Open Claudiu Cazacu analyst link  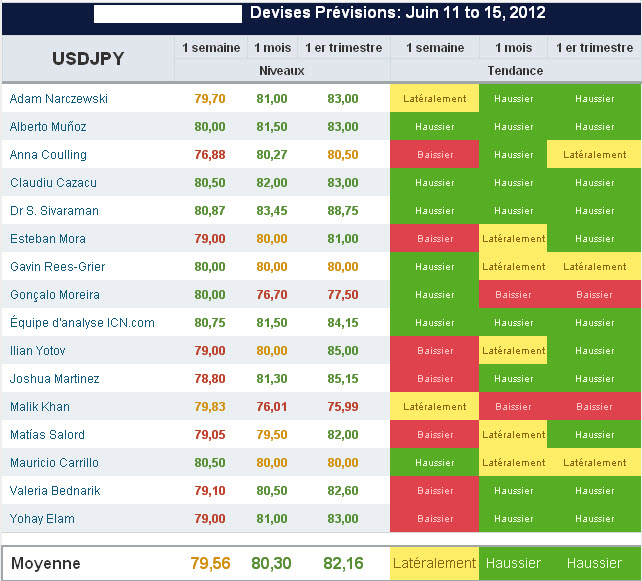(53, 183)
